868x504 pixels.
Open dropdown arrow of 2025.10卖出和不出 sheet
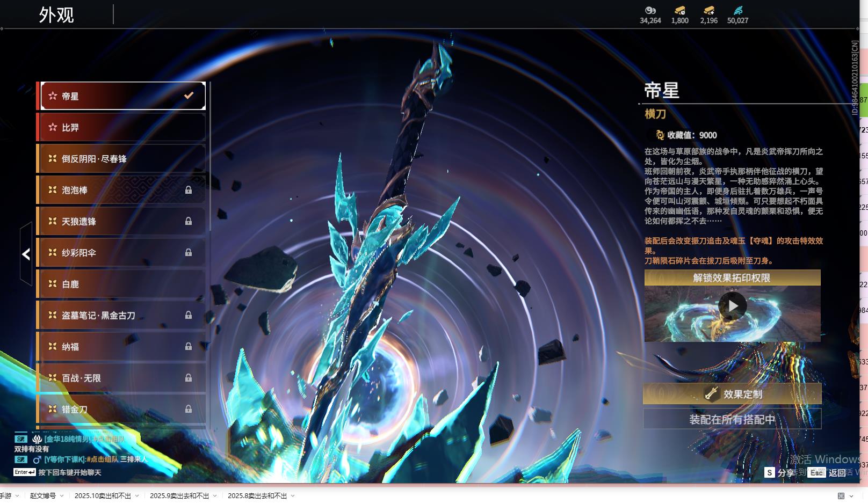point(137,496)
